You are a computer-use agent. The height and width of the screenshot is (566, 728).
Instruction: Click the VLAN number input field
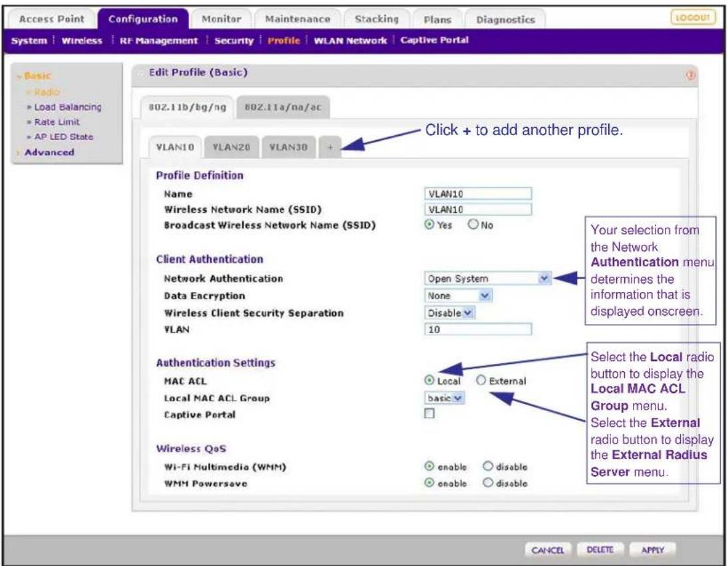coord(478,329)
